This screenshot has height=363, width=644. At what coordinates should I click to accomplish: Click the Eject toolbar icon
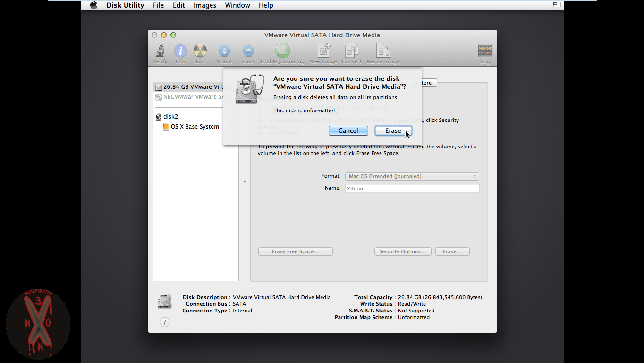point(248,51)
